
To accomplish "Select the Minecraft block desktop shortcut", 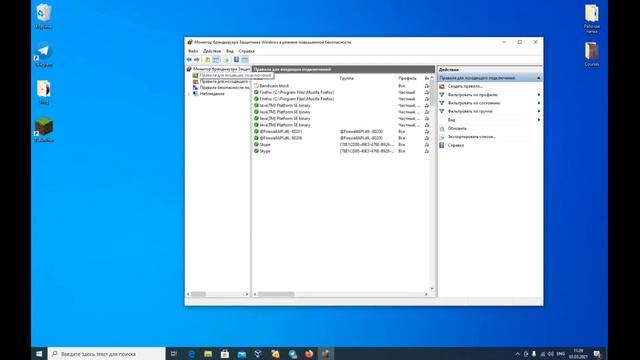I will click(x=43, y=129).
